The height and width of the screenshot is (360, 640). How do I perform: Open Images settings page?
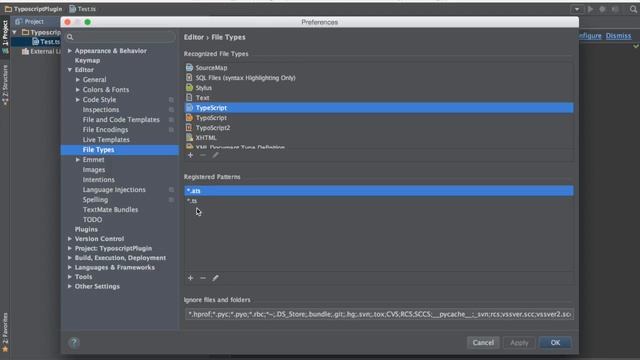tap(94, 170)
